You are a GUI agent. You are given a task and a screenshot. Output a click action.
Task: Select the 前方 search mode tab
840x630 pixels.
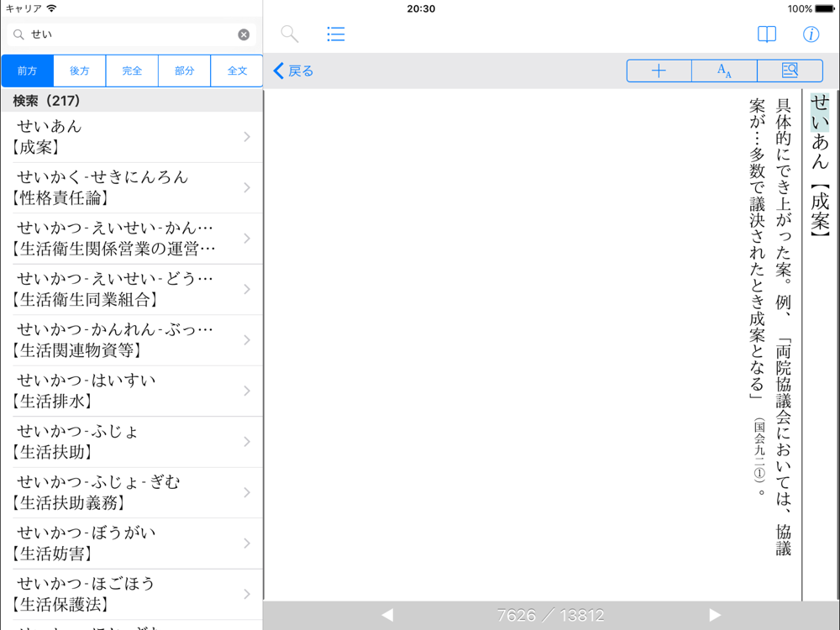[28, 71]
